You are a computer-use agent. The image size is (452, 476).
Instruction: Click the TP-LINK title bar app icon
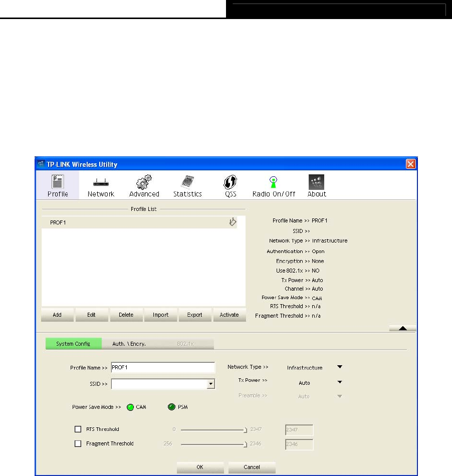coord(41,164)
